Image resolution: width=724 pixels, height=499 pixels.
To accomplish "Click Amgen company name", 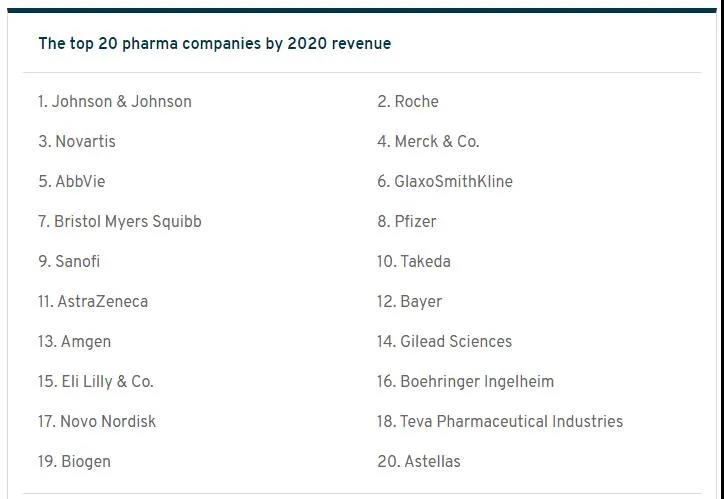I will coord(74,342).
